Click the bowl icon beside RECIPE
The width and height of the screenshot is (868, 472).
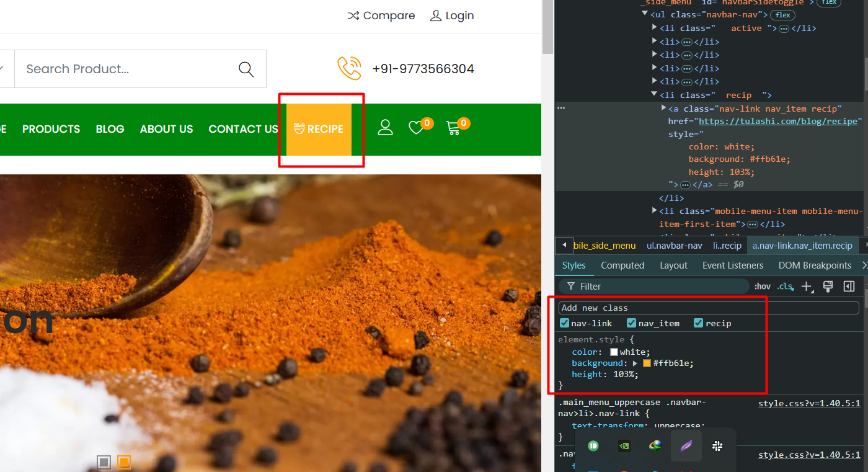click(x=299, y=129)
